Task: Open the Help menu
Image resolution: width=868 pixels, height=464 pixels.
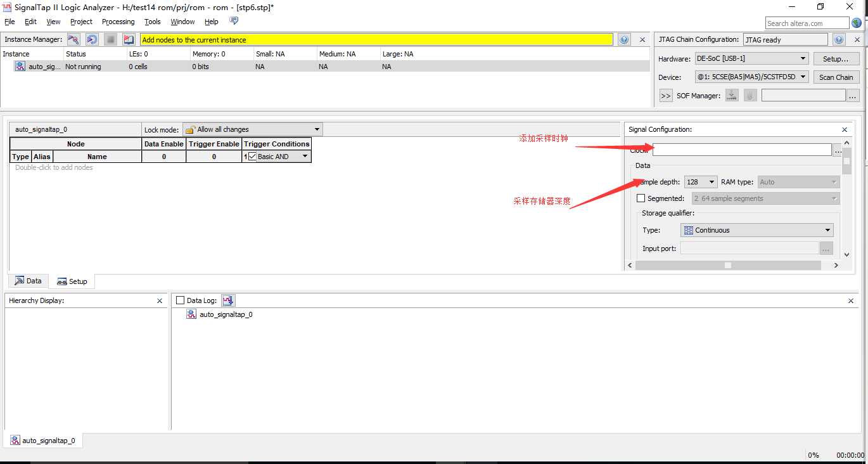Action: pyautogui.click(x=212, y=22)
